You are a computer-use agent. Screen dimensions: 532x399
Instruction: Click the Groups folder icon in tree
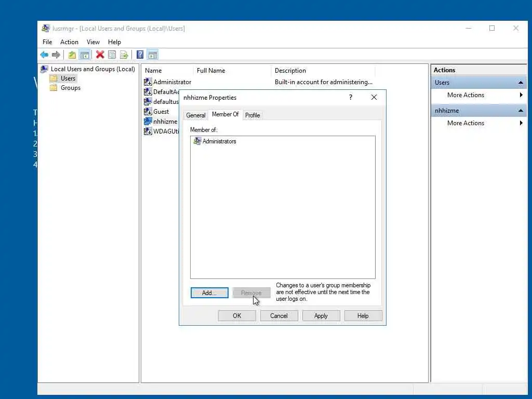(54, 87)
